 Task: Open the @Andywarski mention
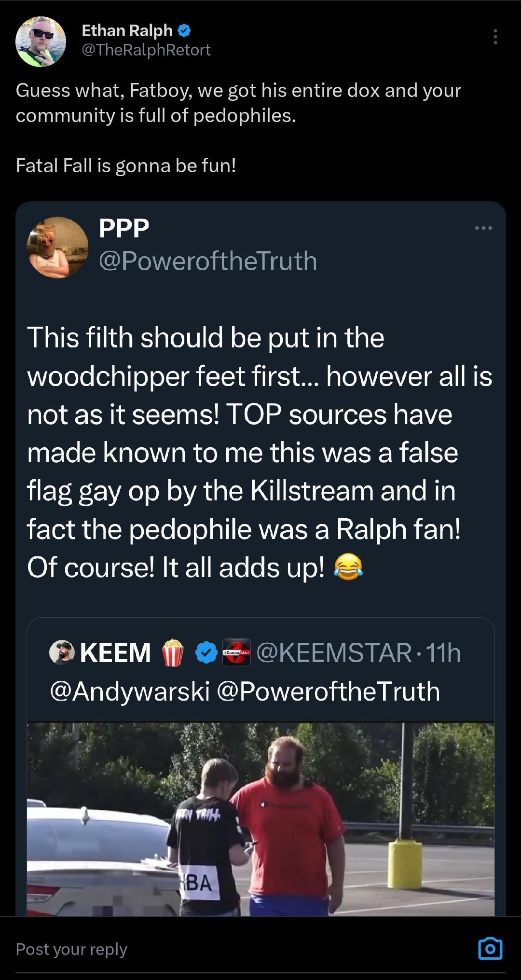pyautogui.click(x=130, y=691)
